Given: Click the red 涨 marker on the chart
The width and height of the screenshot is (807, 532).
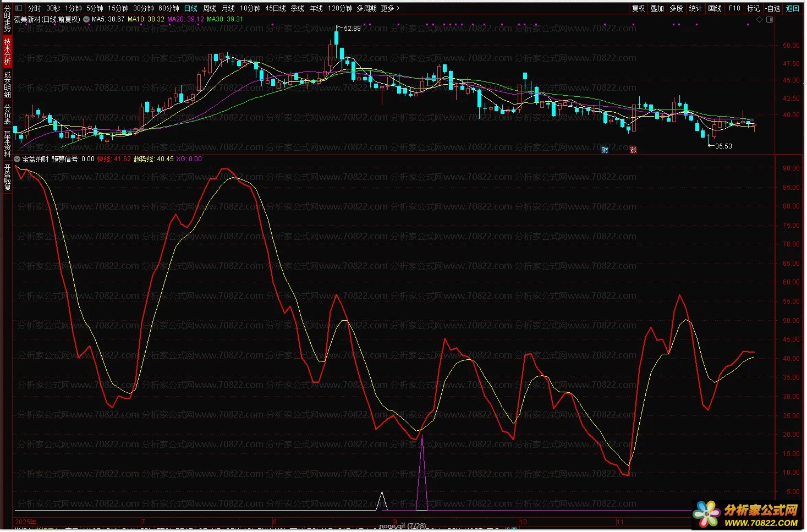Looking at the screenshot, I should coord(633,150).
